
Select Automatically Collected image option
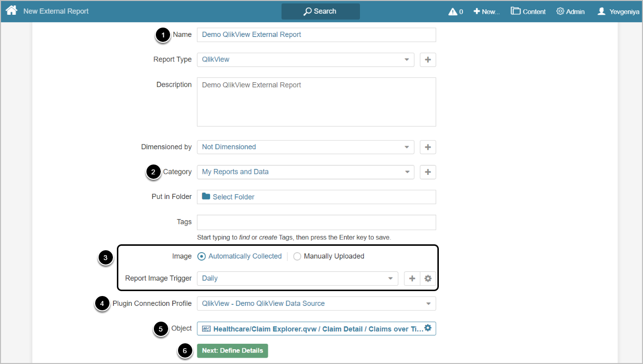click(x=240, y=256)
